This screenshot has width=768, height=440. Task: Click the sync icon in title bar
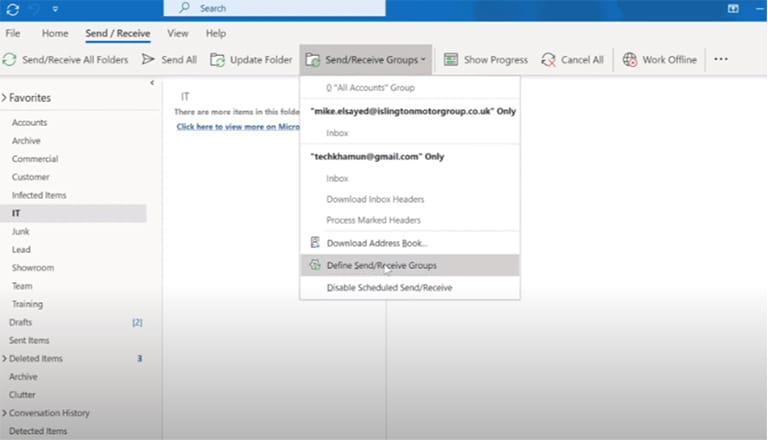(x=13, y=9)
